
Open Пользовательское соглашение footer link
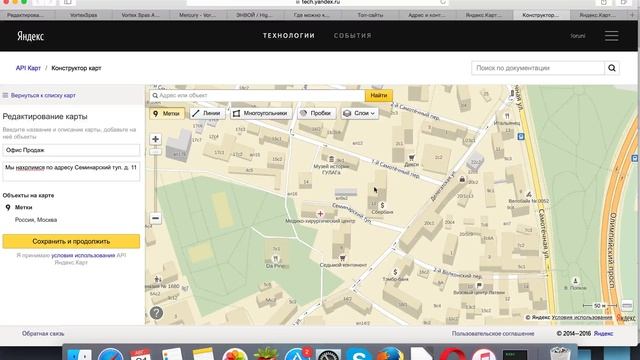[493, 333]
